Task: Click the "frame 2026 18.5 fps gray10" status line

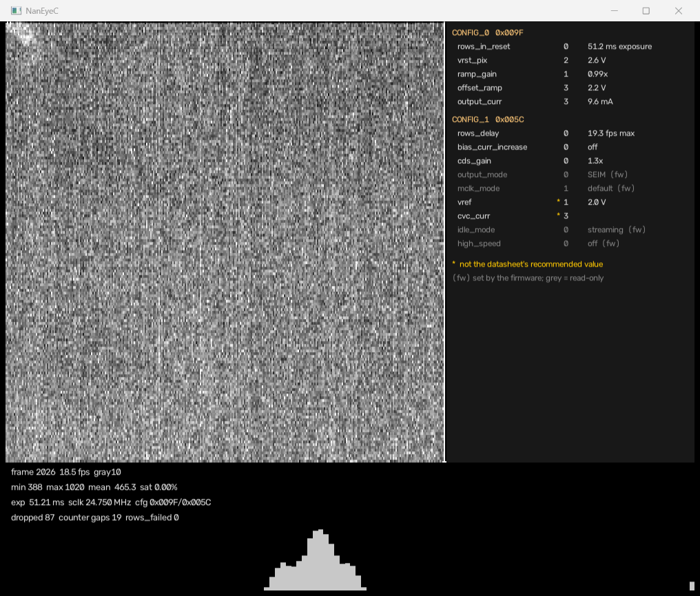Action: pyautogui.click(x=66, y=473)
